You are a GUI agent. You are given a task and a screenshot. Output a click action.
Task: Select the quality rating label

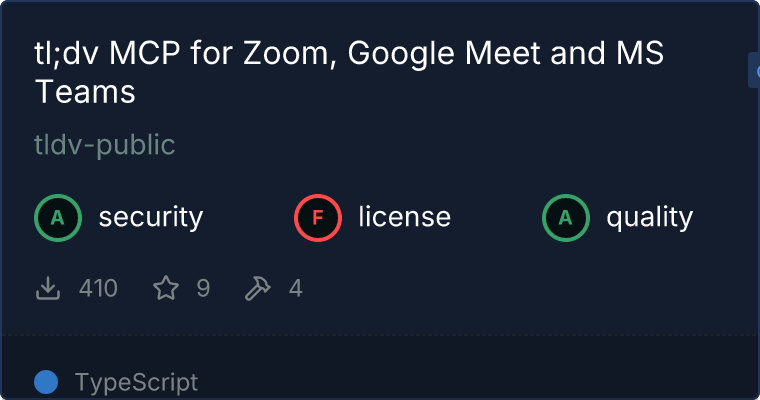coord(649,217)
